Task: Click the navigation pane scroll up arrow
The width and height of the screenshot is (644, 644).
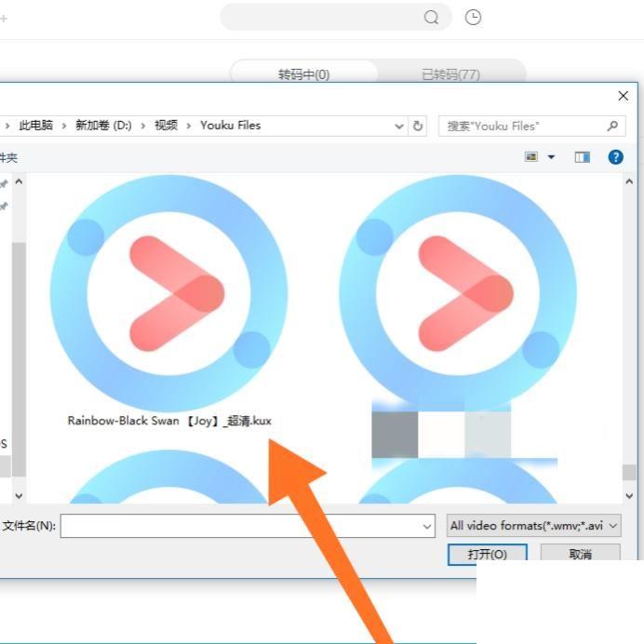Action: click(19, 181)
